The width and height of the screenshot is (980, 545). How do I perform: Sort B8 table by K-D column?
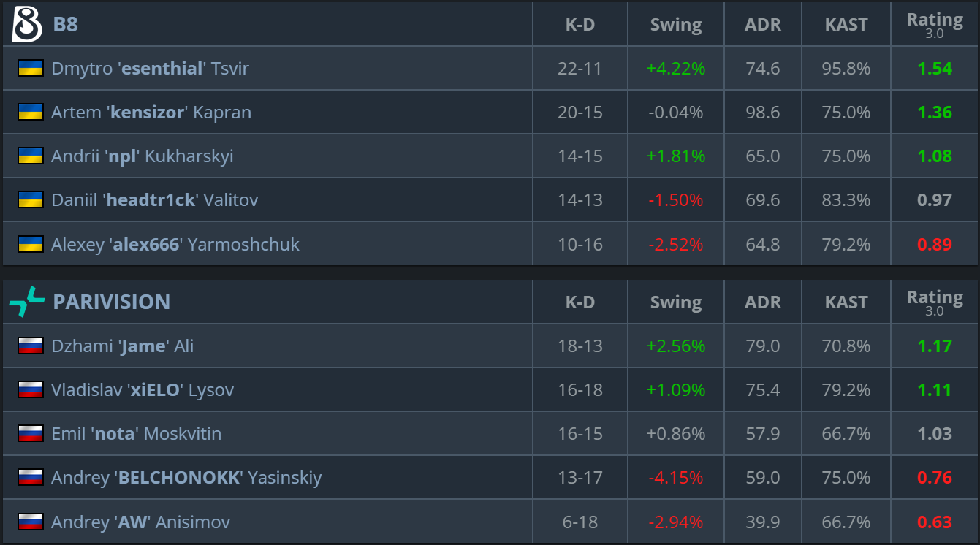tap(580, 25)
